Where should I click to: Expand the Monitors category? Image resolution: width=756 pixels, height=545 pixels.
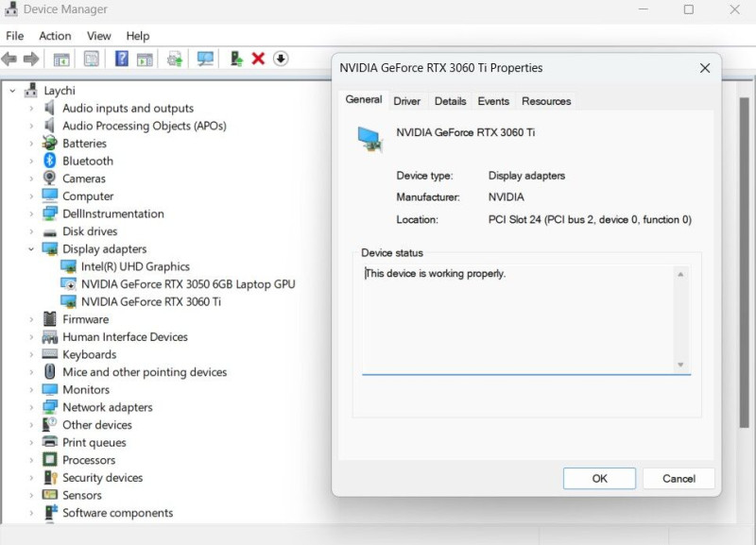(31, 389)
